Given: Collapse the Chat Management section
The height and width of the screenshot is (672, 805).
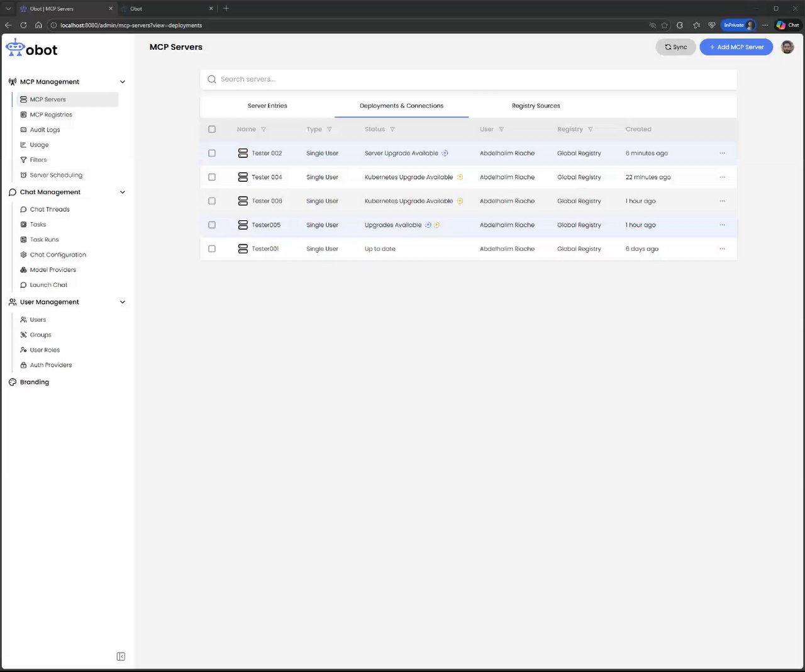Looking at the screenshot, I should [123, 193].
